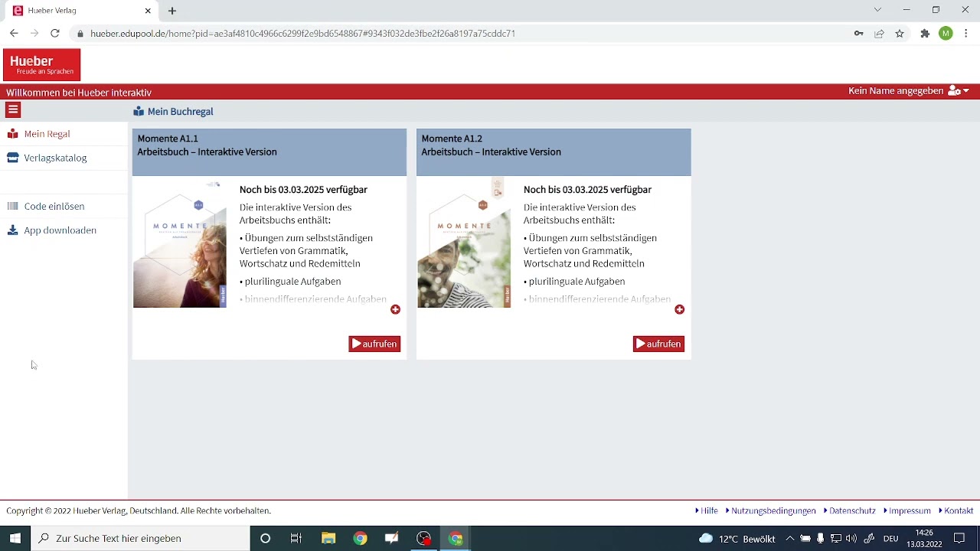
Task: Click the barcode icon beside Code einlösen
Action: [x=12, y=207]
